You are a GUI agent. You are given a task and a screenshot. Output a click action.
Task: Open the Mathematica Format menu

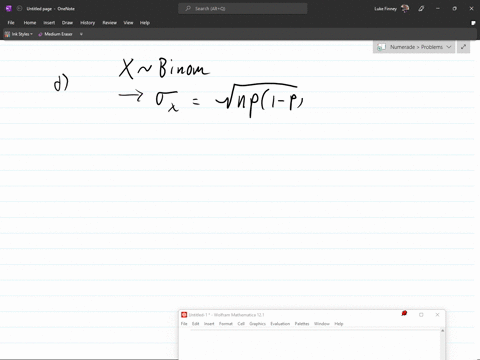coord(226,324)
